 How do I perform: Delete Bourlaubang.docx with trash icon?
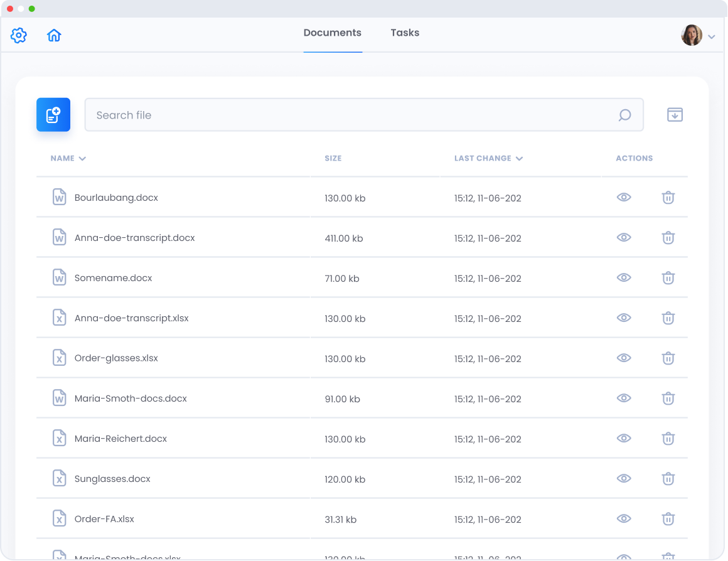click(668, 198)
